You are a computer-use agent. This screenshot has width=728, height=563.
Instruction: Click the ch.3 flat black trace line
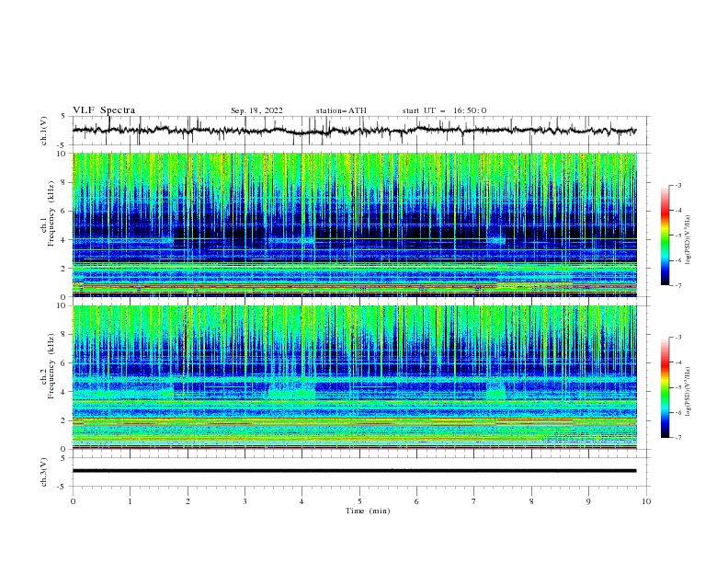(x=354, y=471)
